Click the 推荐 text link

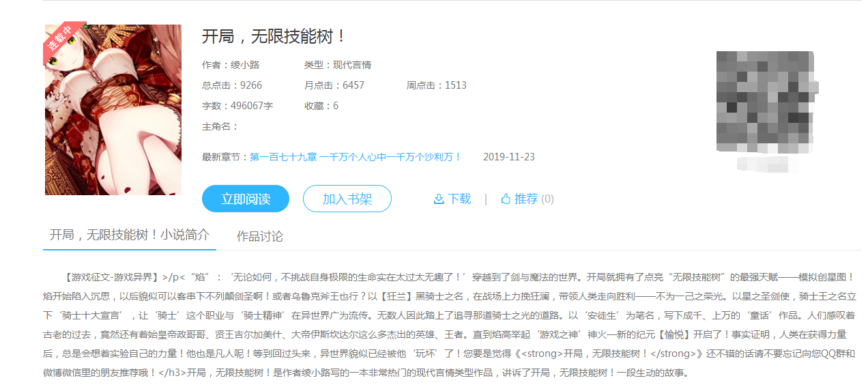(x=526, y=199)
